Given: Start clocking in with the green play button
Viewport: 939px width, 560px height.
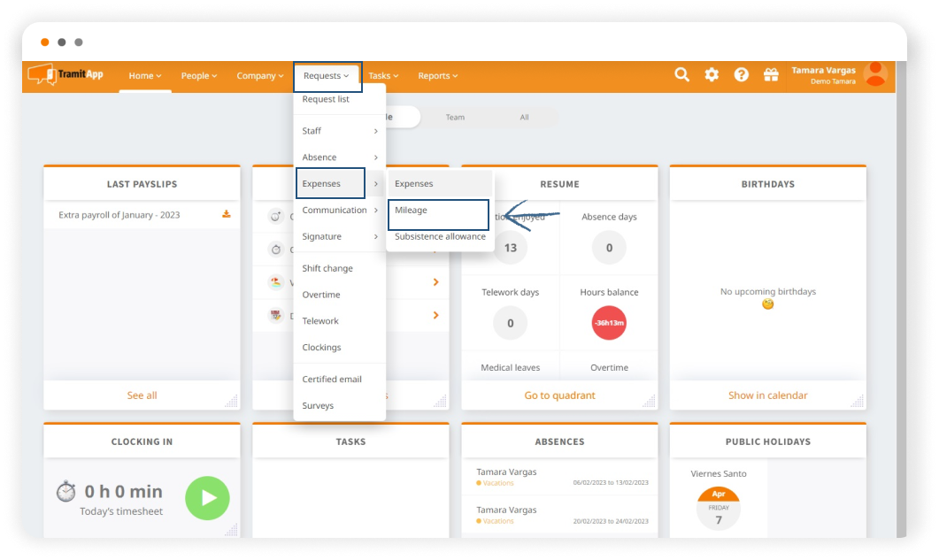Looking at the screenshot, I should [207, 498].
